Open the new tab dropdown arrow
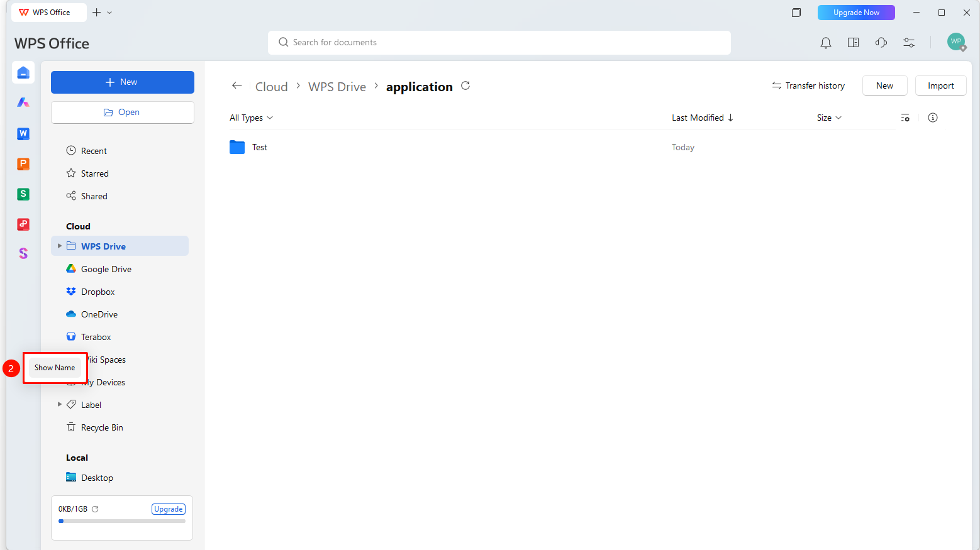The image size is (980, 550). (109, 13)
